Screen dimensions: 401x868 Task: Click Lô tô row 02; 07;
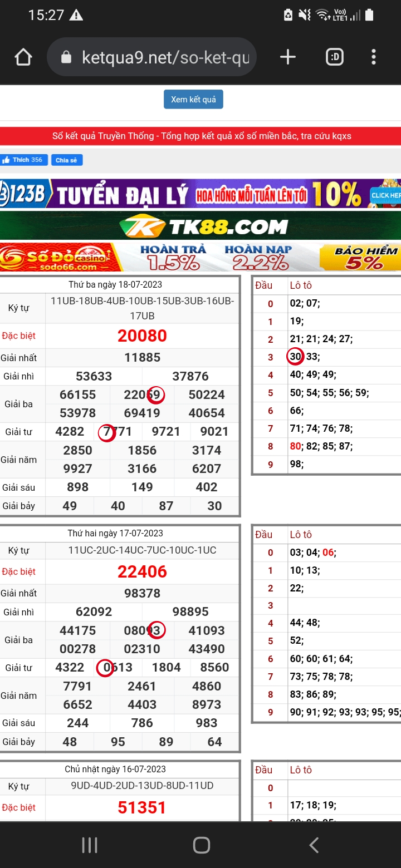coord(305,304)
